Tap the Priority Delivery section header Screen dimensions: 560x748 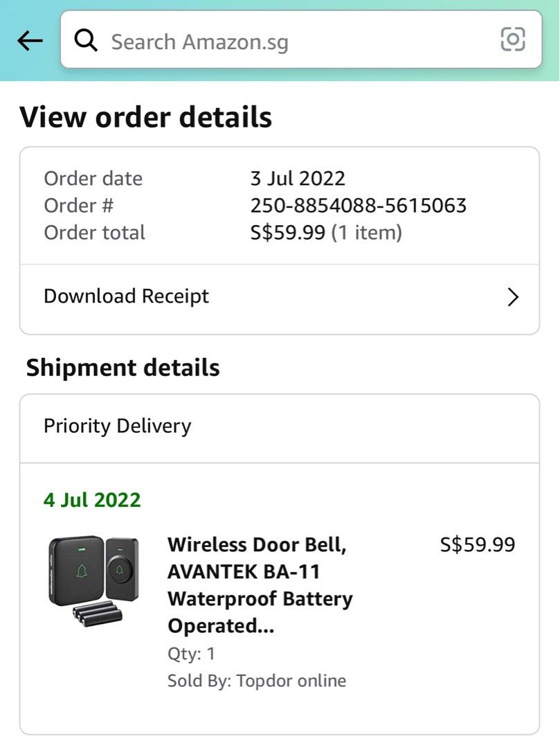[118, 427]
